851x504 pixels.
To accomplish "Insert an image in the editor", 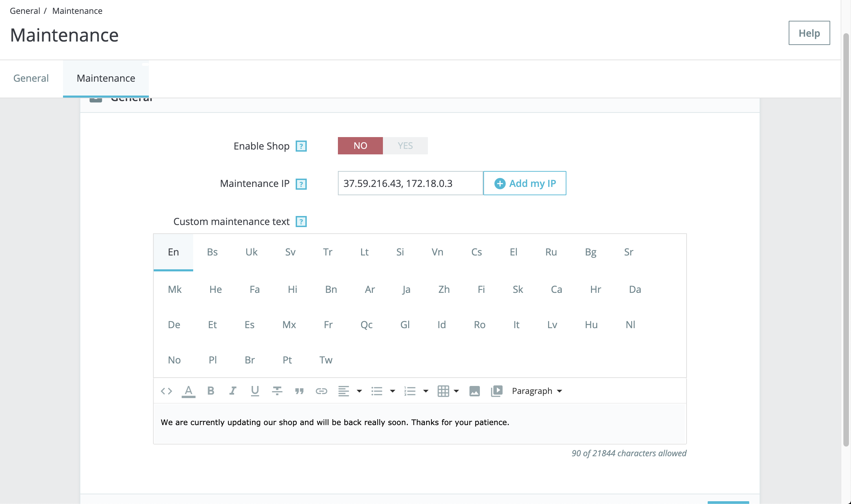I will [x=474, y=391].
